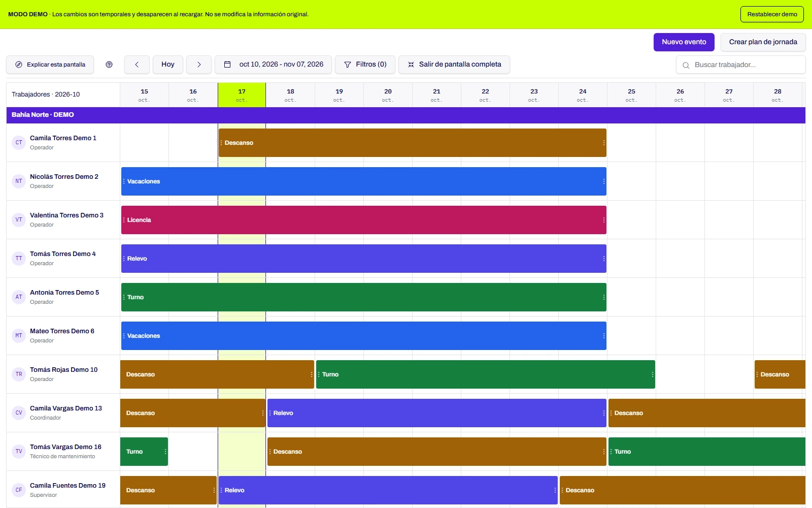This screenshot has height=508, width=812.
Task: Click worker name Camila Torres Demo 1
Action: coord(63,138)
